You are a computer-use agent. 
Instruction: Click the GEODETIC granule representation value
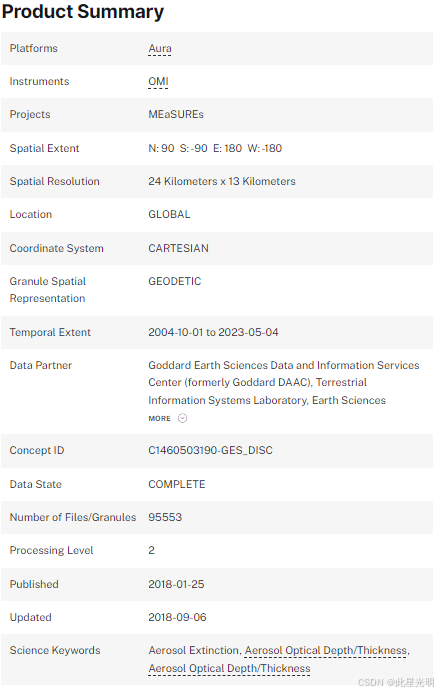[x=174, y=281]
